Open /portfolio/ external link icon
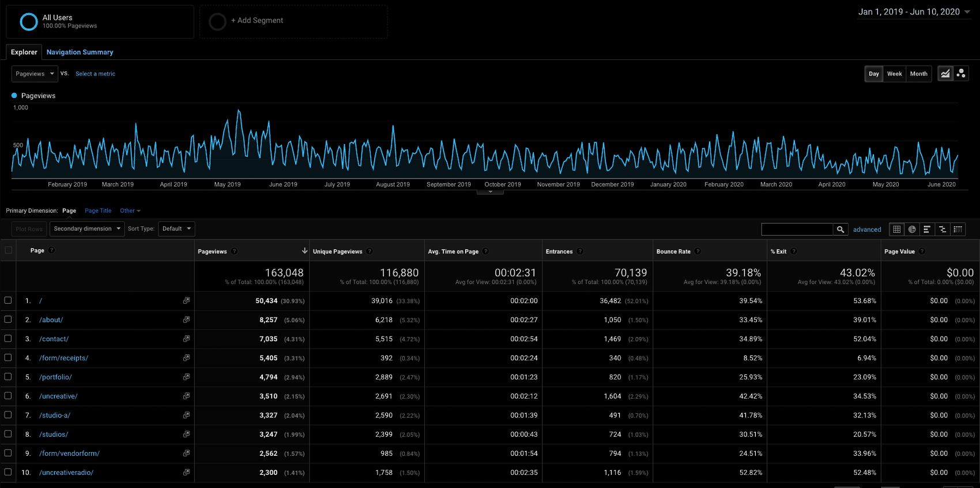Screen dimensions: 980x488 click(186, 377)
